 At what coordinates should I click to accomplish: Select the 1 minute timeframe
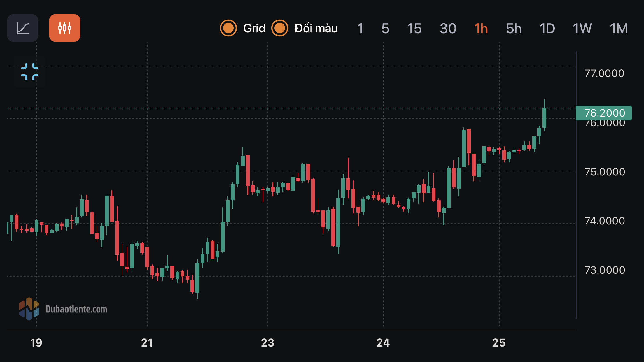tap(360, 29)
